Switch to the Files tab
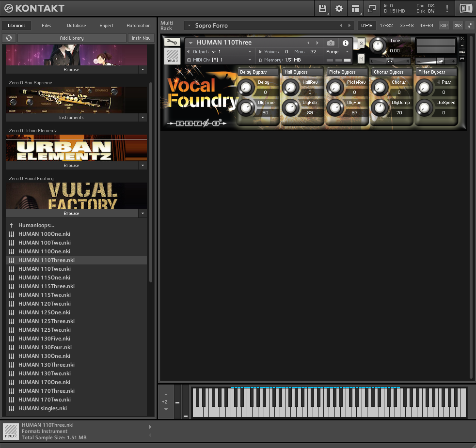The image size is (476, 448). tap(47, 26)
